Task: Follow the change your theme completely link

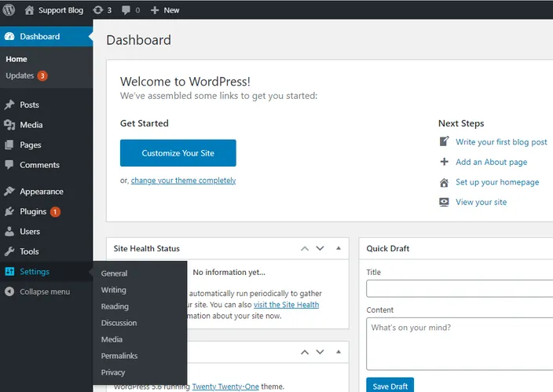Action: click(x=183, y=181)
